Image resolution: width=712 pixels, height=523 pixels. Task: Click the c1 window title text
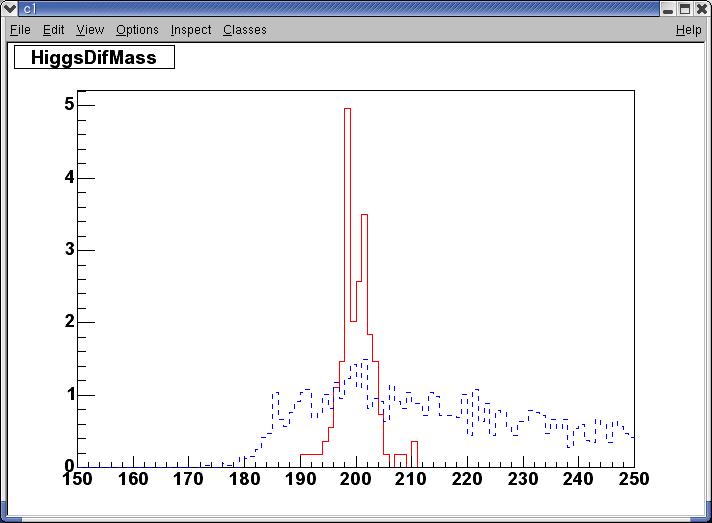[29, 9]
